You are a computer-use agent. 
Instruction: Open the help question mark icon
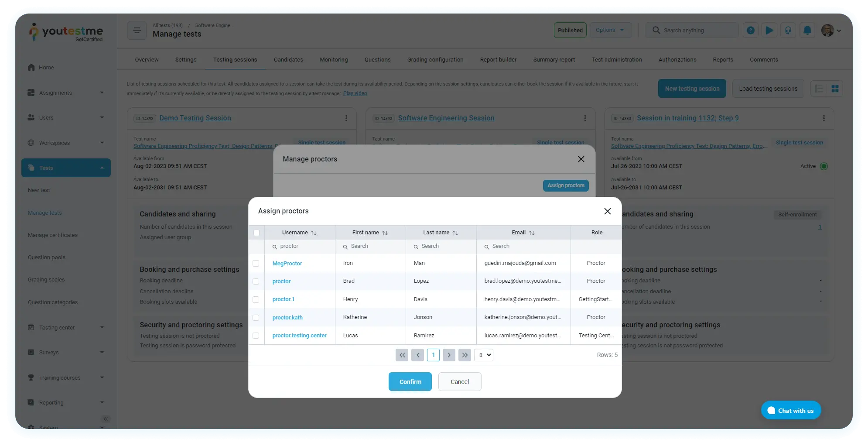pyautogui.click(x=750, y=31)
